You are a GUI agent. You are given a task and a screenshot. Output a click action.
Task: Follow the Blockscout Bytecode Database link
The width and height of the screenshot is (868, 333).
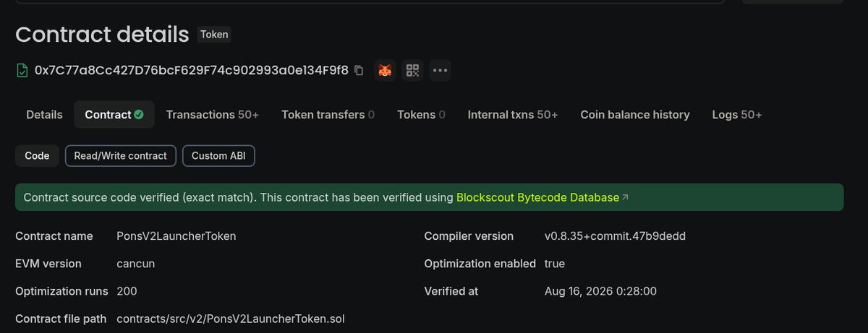coord(542,197)
